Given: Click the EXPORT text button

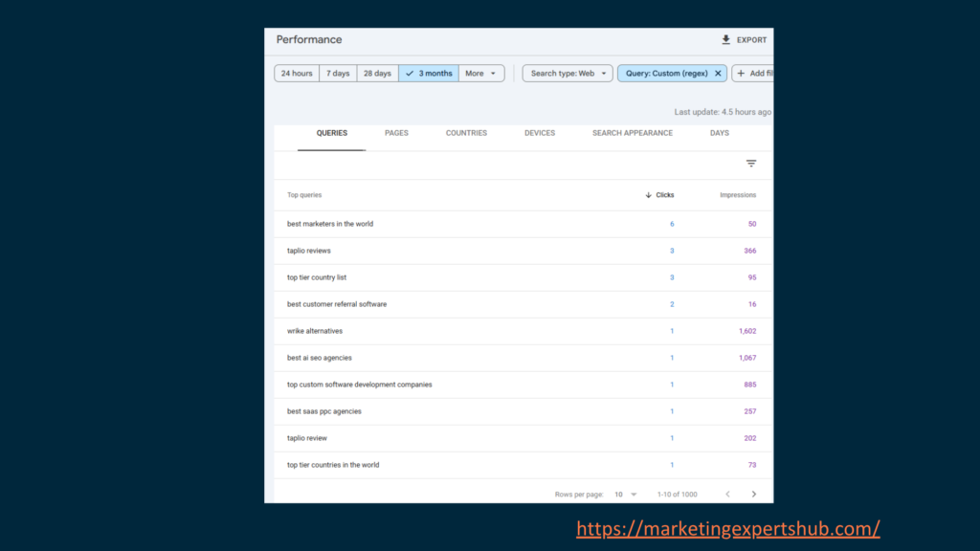Looking at the screenshot, I should 751,40.
